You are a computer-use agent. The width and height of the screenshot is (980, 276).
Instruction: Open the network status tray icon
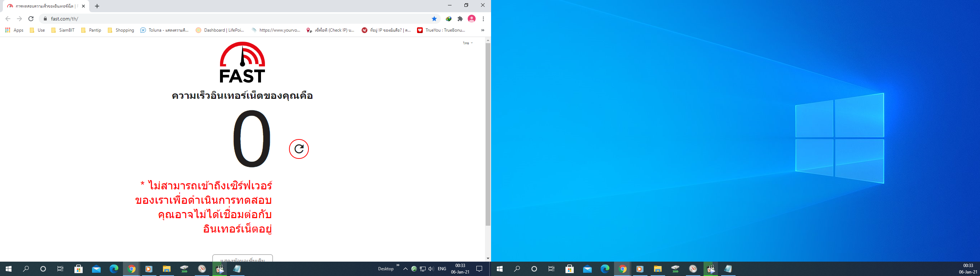point(423,269)
